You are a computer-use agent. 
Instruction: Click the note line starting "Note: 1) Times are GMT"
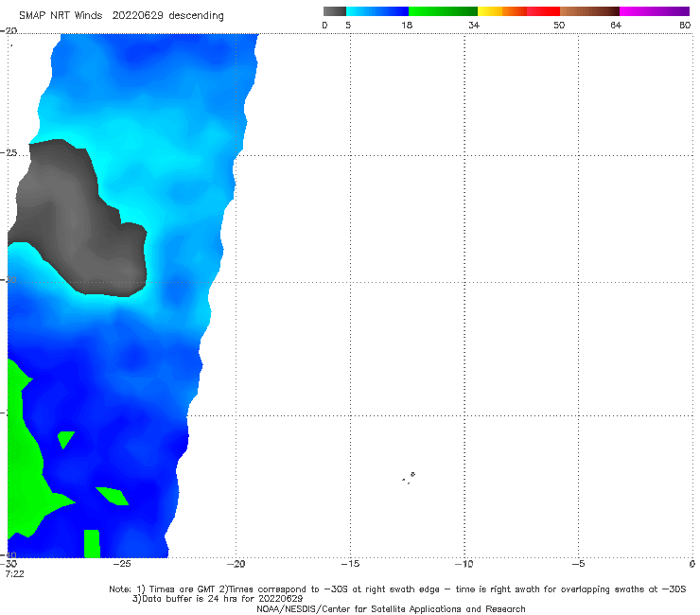coord(397,589)
